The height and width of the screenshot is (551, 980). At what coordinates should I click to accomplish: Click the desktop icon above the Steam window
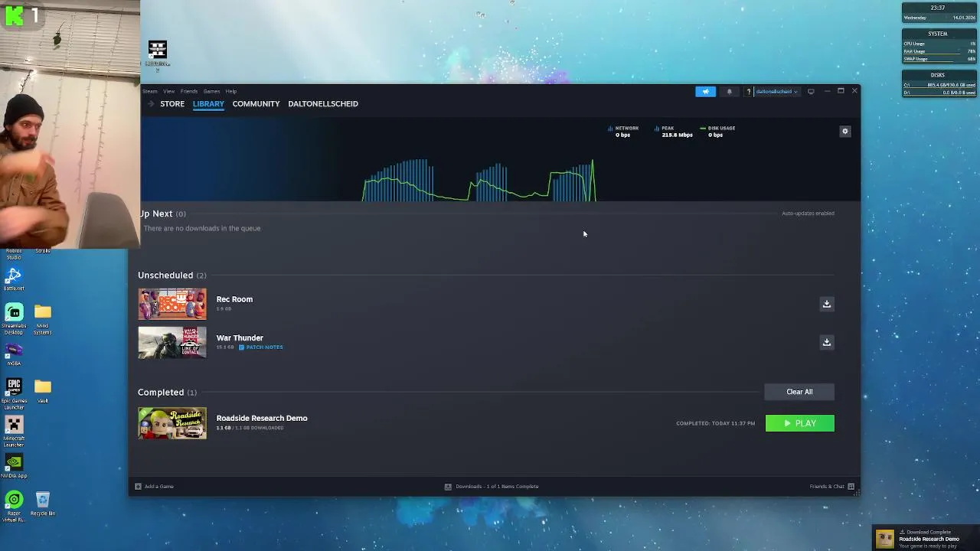tap(158, 54)
